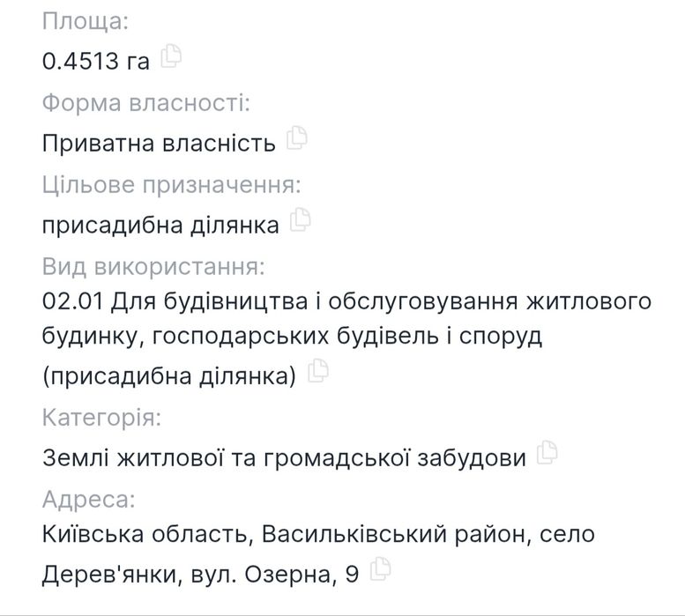
Task: Click the 'Адреса:' label
Action: [89, 501]
